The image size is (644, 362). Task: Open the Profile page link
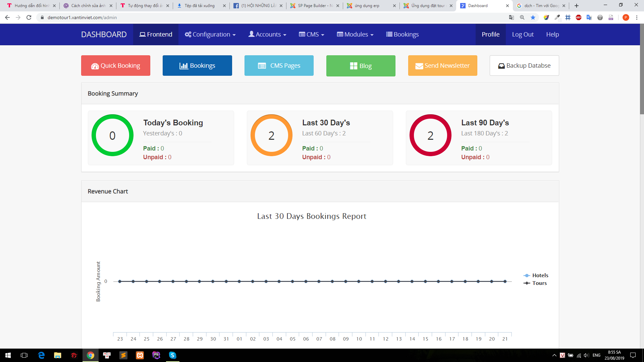click(490, 35)
